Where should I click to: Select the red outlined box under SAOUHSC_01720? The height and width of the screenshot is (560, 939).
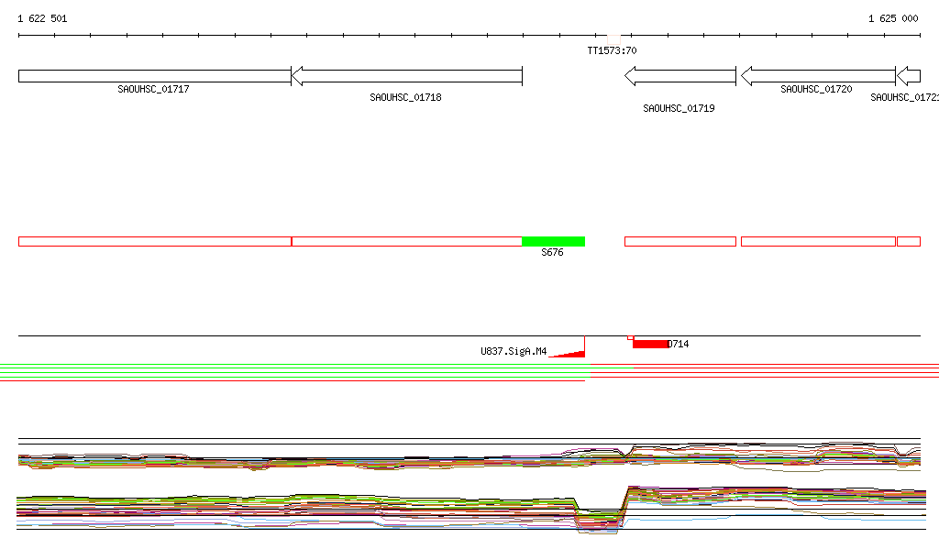pyautogui.click(x=818, y=241)
